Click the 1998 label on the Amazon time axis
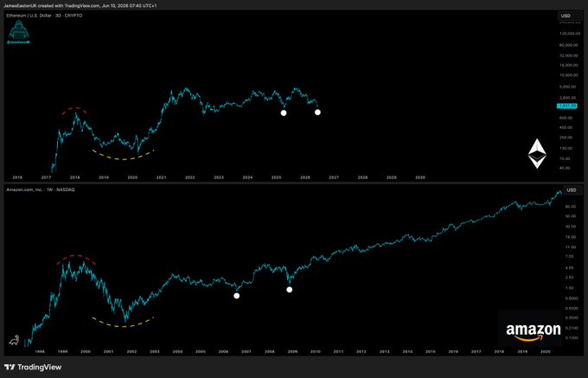588x378 pixels. point(40,352)
